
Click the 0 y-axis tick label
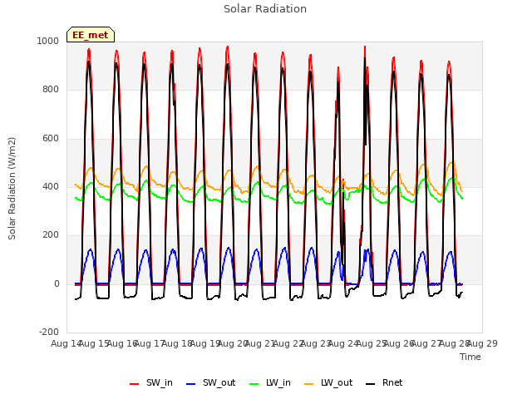[x=57, y=283]
